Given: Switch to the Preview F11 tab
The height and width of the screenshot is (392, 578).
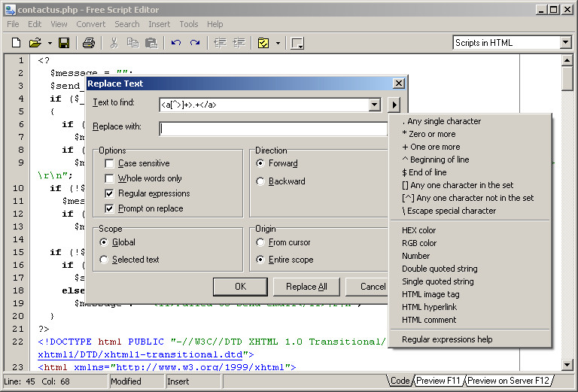Looking at the screenshot, I should tap(438, 381).
